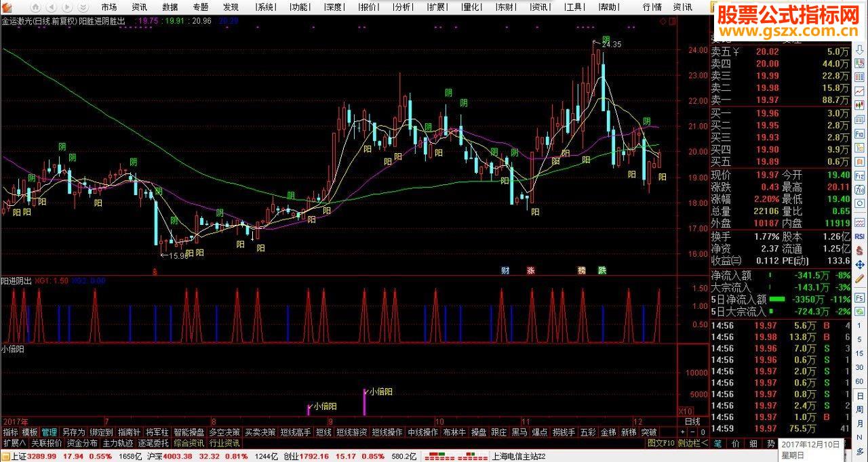Select the 将军柱 indicator tab
This screenshot has width=868, height=462.
coord(157,432)
